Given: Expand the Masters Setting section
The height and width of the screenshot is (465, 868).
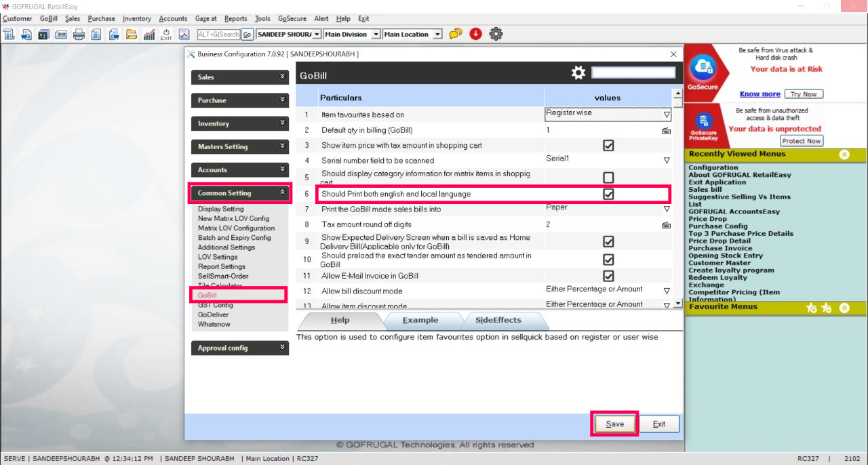Looking at the screenshot, I should [x=240, y=146].
